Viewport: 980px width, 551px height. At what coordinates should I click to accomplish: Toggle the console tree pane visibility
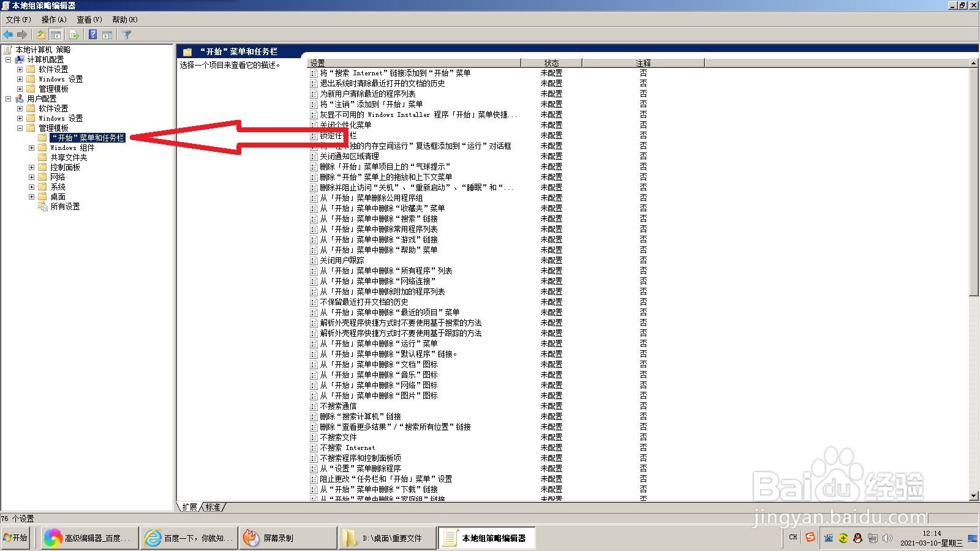(x=56, y=34)
